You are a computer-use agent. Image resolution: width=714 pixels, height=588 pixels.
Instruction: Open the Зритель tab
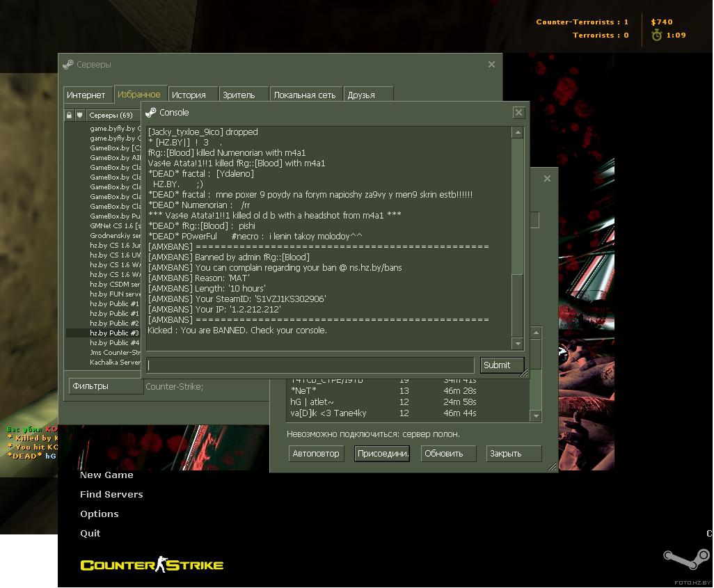tap(243, 95)
